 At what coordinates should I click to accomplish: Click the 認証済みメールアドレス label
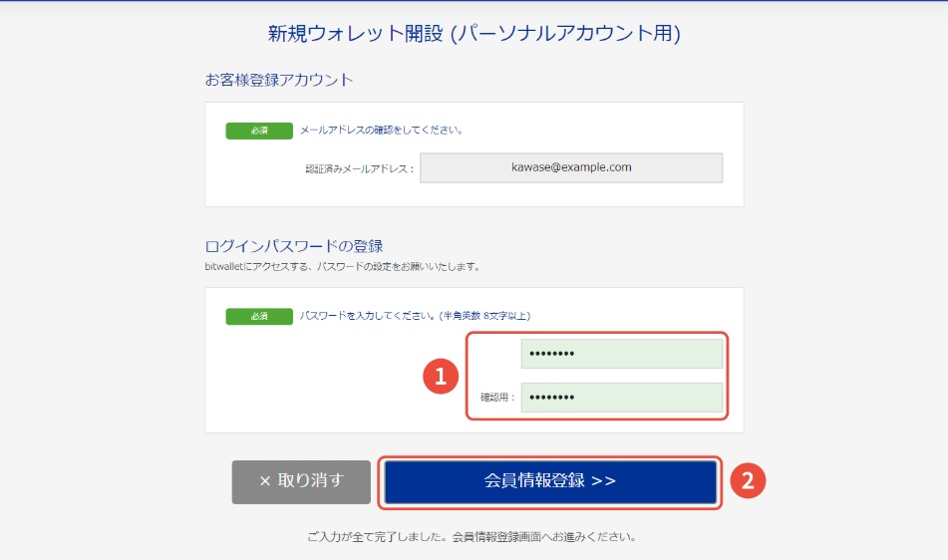pos(360,169)
